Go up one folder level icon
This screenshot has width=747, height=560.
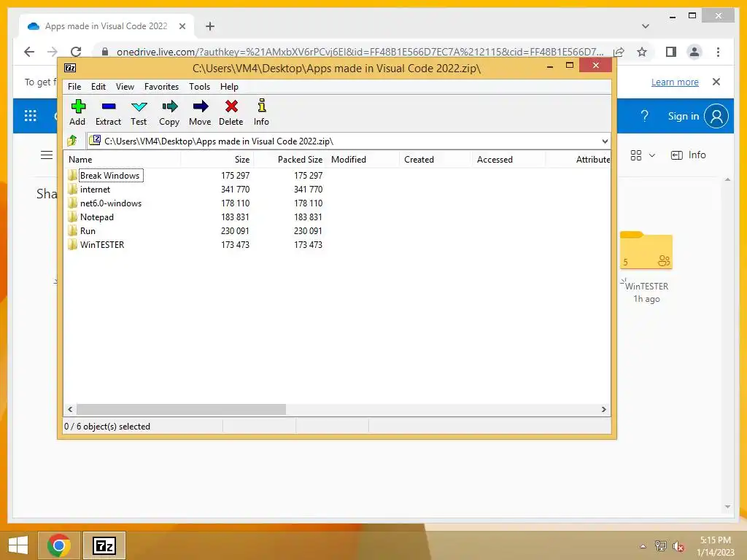point(72,141)
